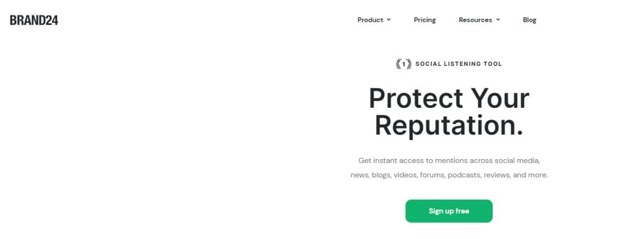The height and width of the screenshot is (239, 644).
Task: Open the Product navigation menu
Action: coord(374,20)
